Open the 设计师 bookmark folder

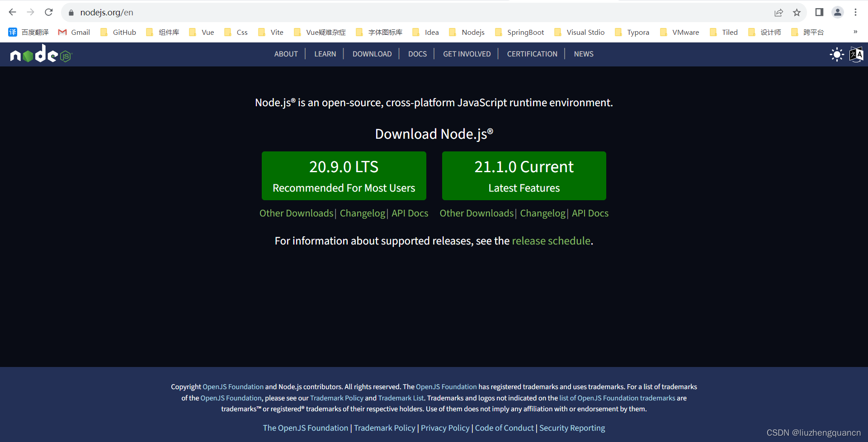764,32
